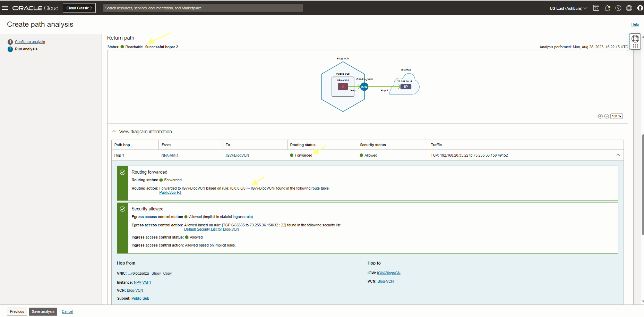Screen dimensions: 644x317
Task: Select the Run analysis step
Action: tap(26, 49)
